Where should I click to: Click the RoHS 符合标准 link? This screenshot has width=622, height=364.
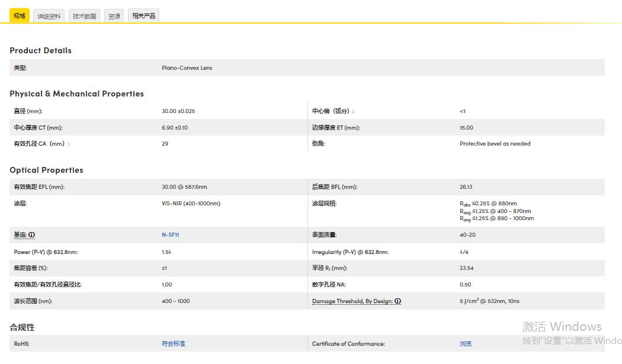pos(173,344)
